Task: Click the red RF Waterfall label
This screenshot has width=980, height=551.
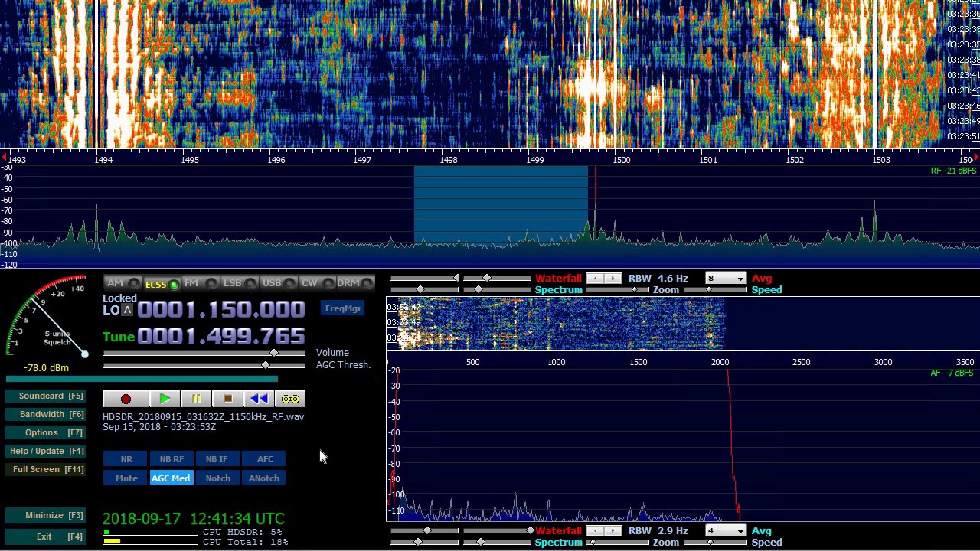Action: [558, 279]
